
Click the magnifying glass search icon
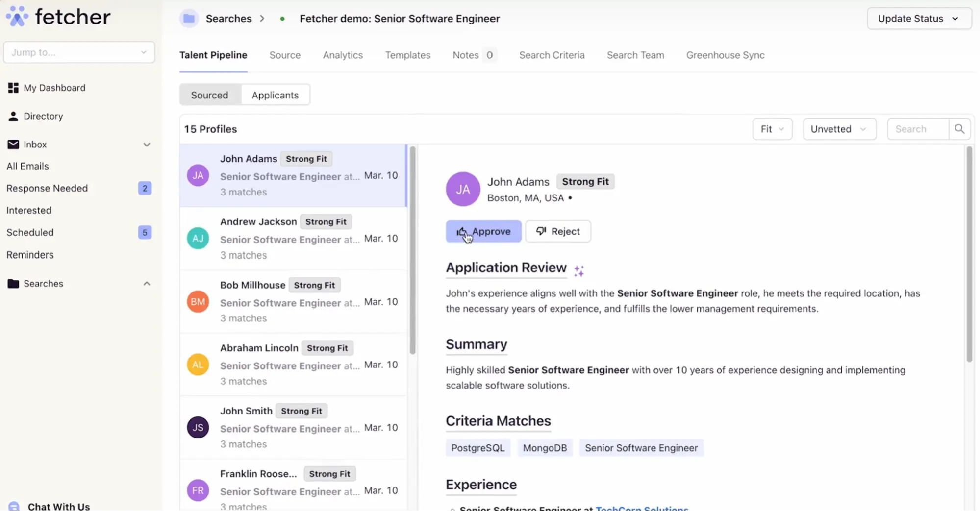pos(959,129)
